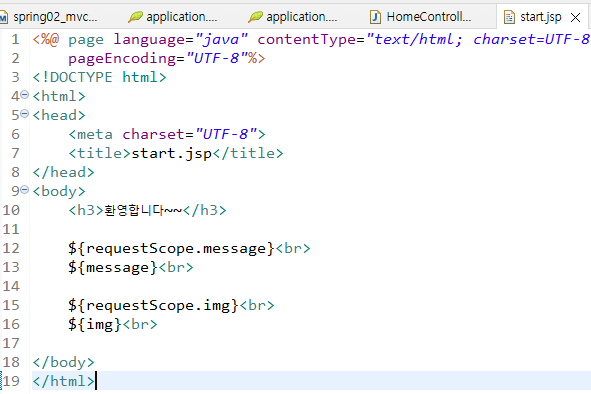The image size is (591, 394).
Task: Select the start.jsp editor tab
Action: (541, 17)
